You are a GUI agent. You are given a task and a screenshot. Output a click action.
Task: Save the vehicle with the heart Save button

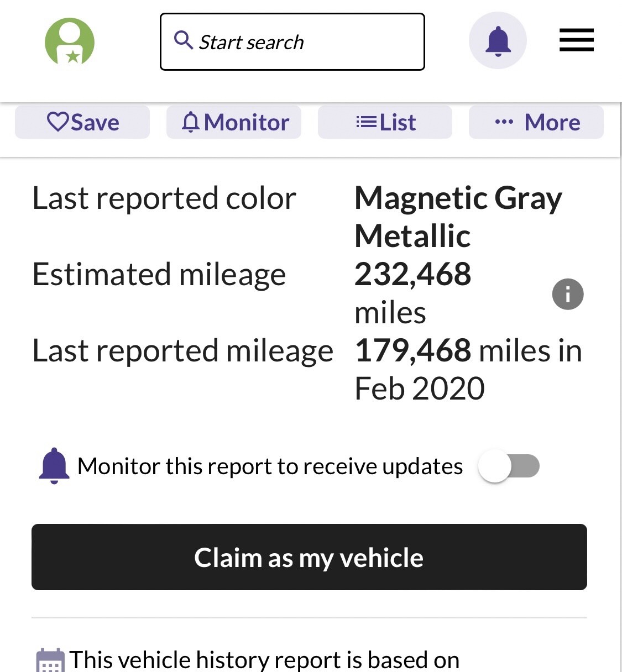pos(82,122)
